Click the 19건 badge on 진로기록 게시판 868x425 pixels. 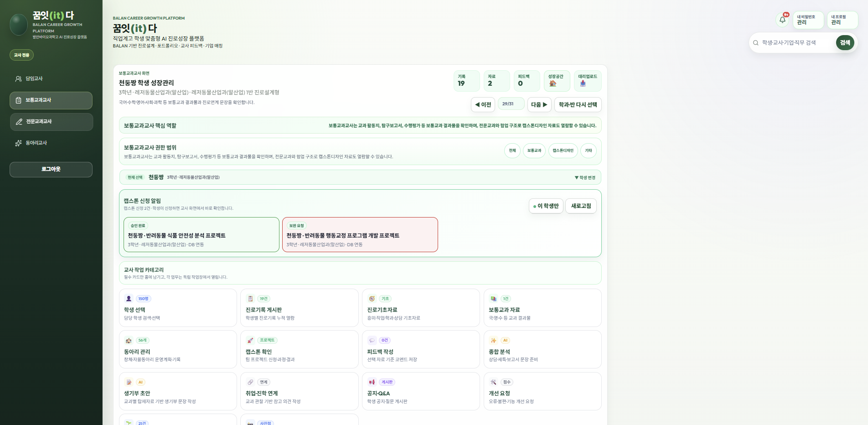264,299
